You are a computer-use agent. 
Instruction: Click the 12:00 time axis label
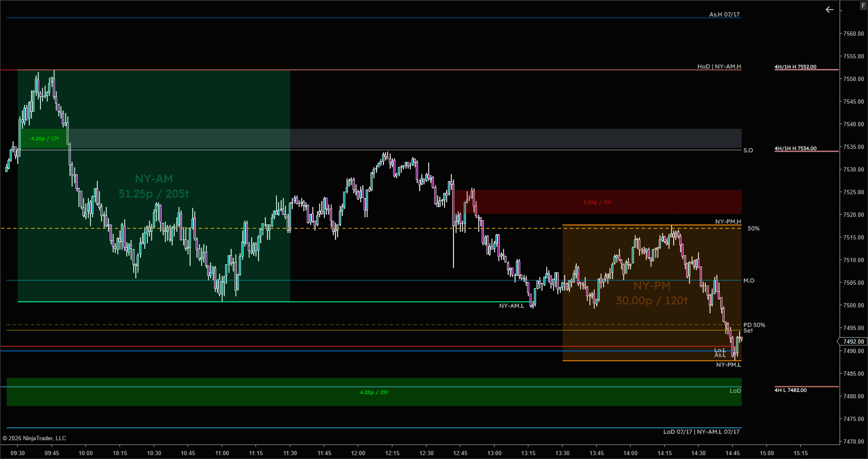358,453
